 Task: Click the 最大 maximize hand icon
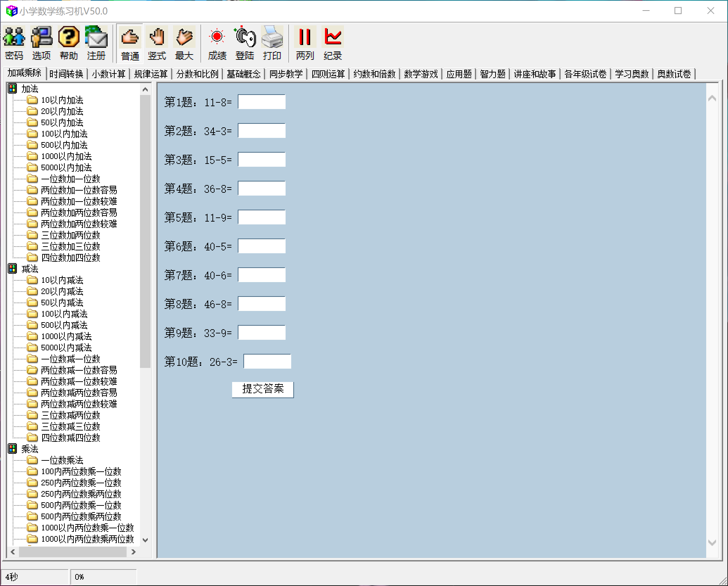click(184, 37)
